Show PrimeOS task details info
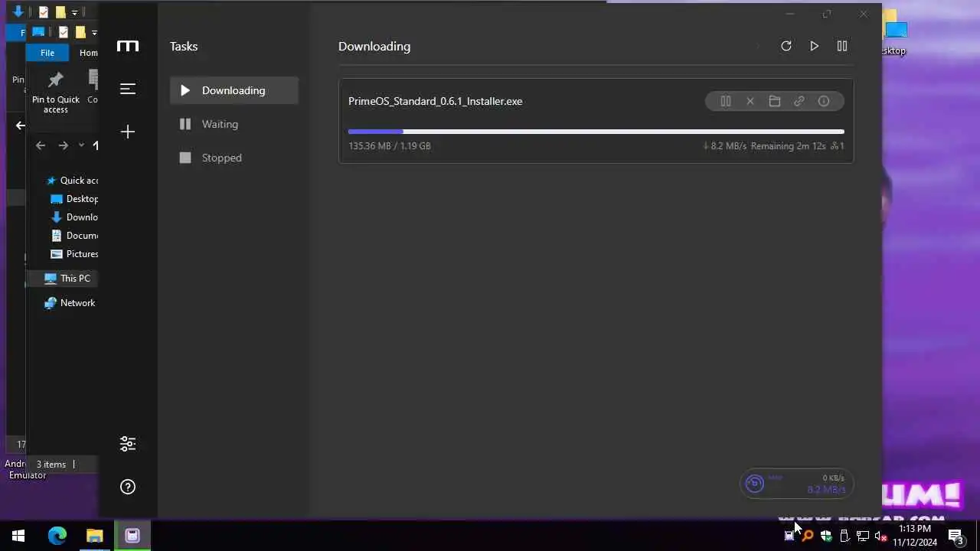 [824, 101]
